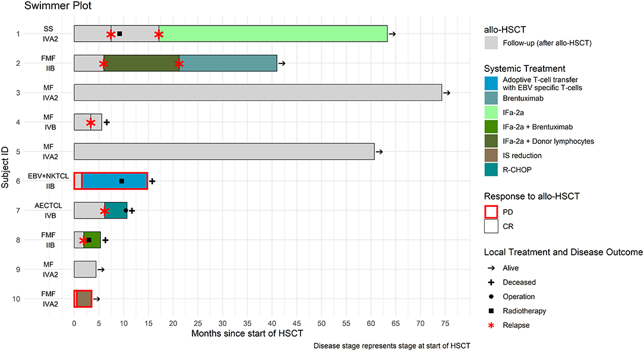The height and width of the screenshot is (351, 644).
Task: Click the deceased plus sign for subject 8
Action: (106, 240)
